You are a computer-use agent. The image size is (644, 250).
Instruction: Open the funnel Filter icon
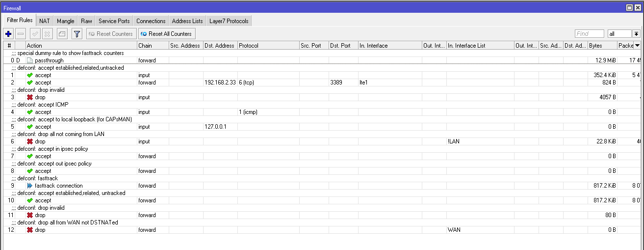[77, 34]
